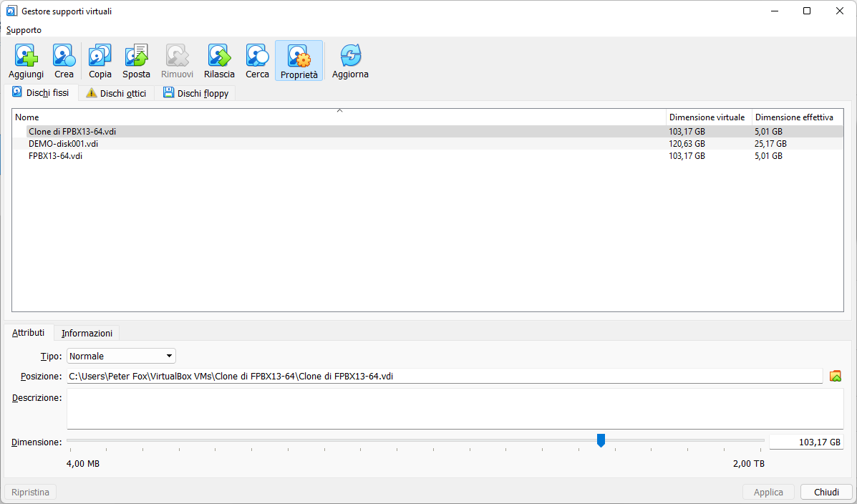The width and height of the screenshot is (857, 504).
Task: Click the Applica button
Action: coord(768,492)
